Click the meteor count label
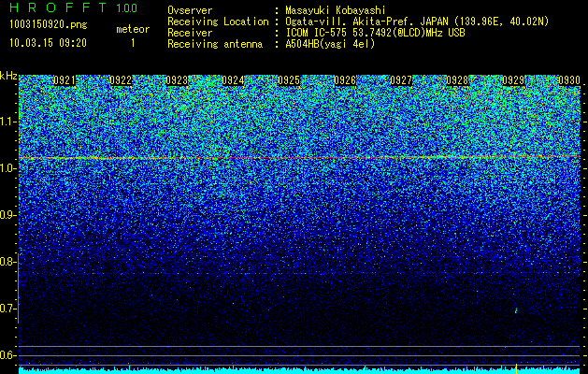 point(133,29)
